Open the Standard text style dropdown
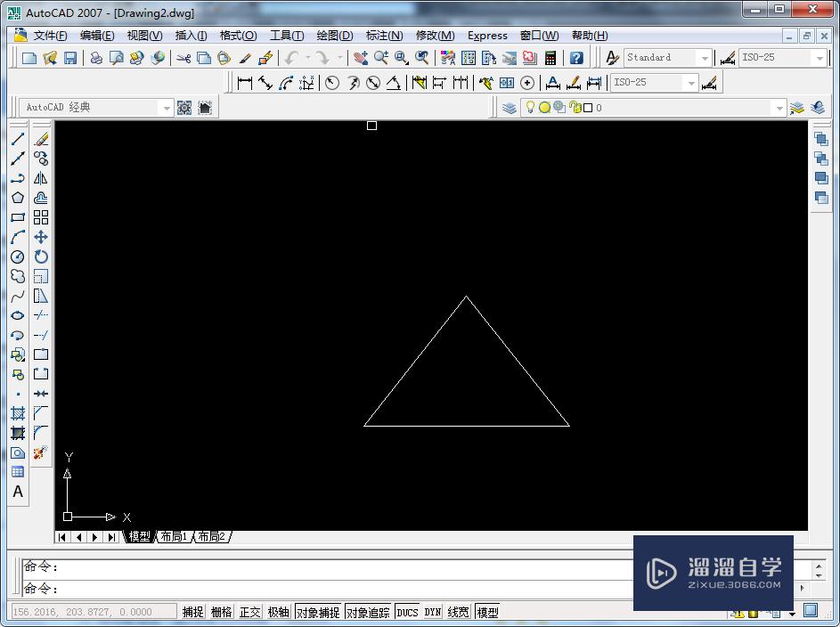 704,56
